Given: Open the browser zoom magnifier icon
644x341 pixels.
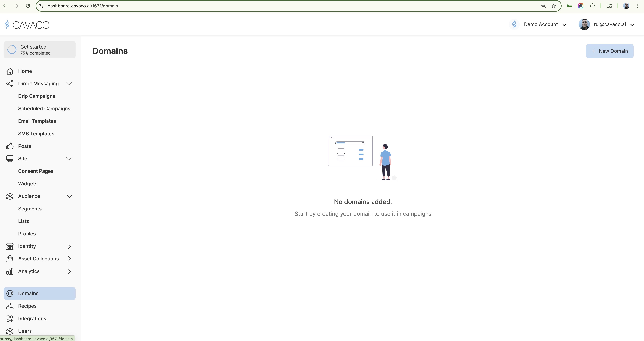Looking at the screenshot, I should coord(543,6).
